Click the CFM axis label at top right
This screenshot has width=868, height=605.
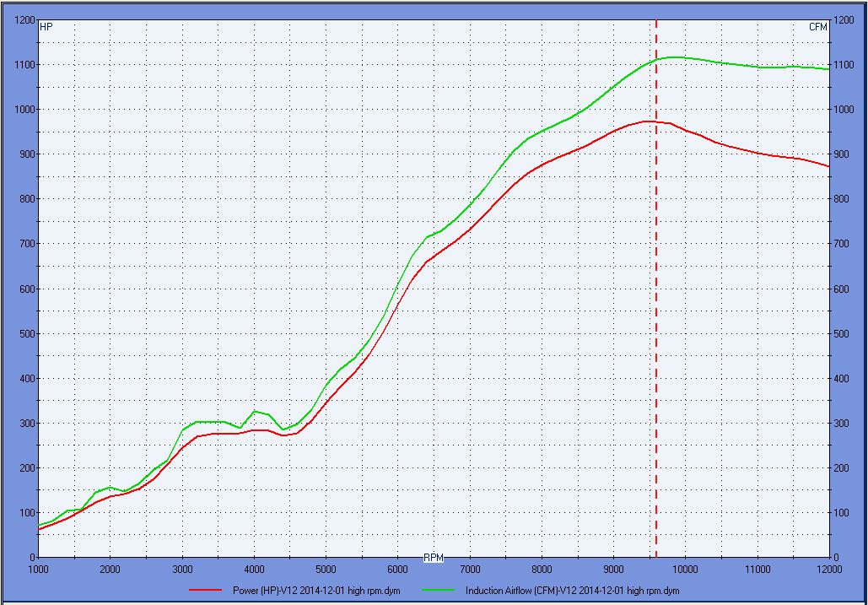tap(818, 27)
